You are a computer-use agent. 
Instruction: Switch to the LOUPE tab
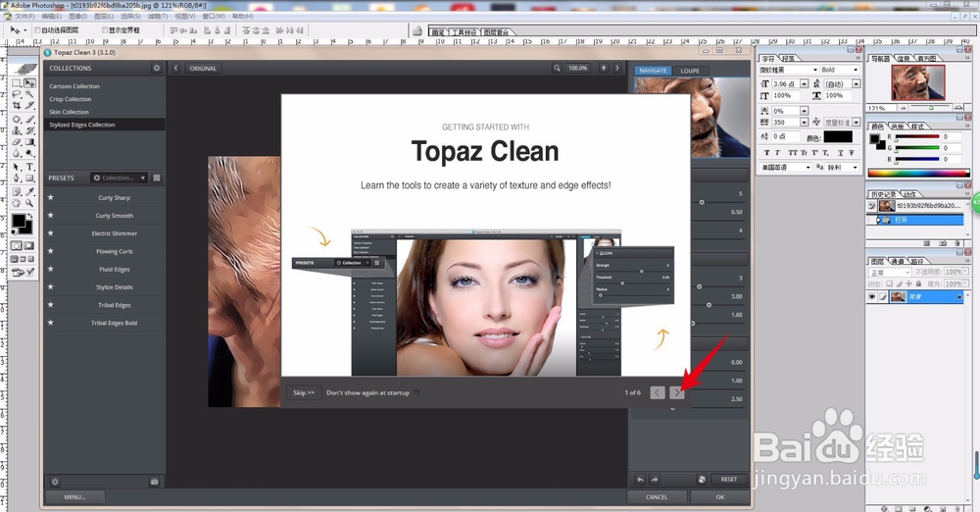click(x=689, y=71)
